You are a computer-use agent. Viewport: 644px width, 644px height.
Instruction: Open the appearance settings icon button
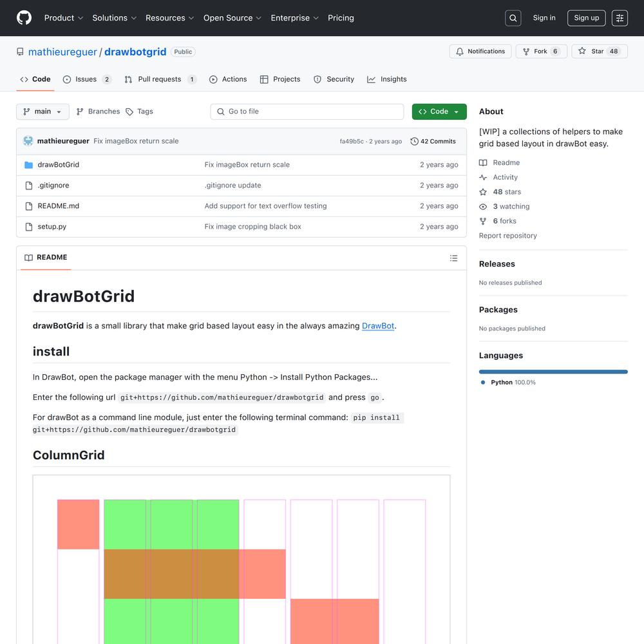pyautogui.click(x=620, y=18)
